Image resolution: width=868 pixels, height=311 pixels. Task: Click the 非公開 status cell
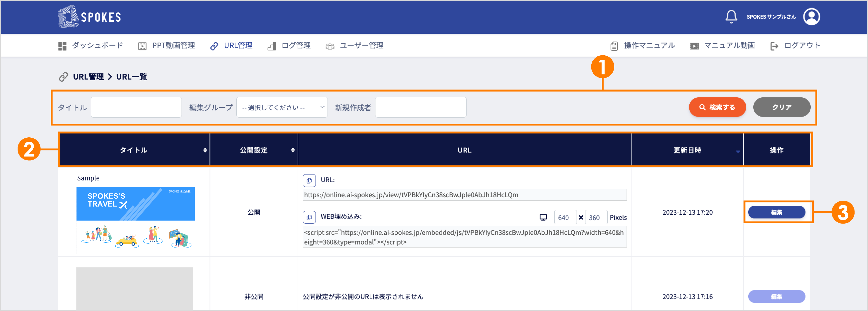[x=254, y=296]
